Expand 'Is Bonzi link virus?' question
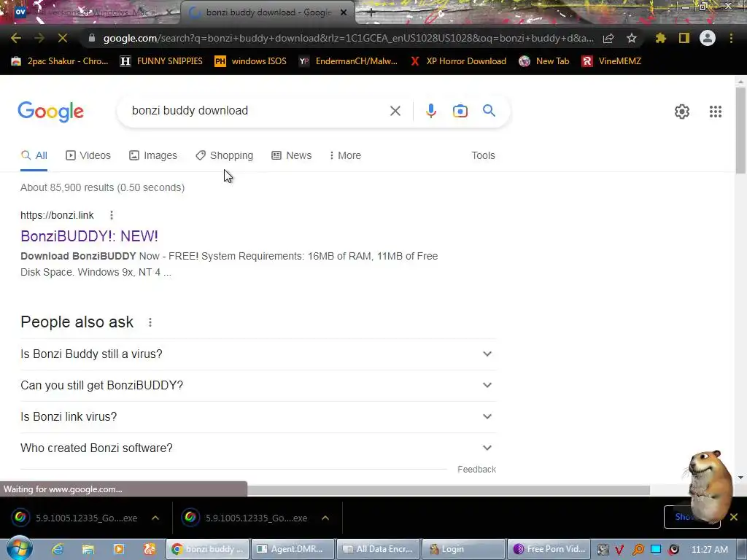The image size is (747, 560). click(x=258, y=416)
